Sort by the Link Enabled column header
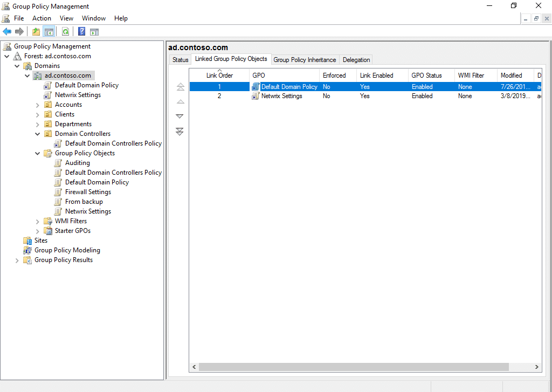The width and height of the screenshot is (552, 392). (382, 75)
